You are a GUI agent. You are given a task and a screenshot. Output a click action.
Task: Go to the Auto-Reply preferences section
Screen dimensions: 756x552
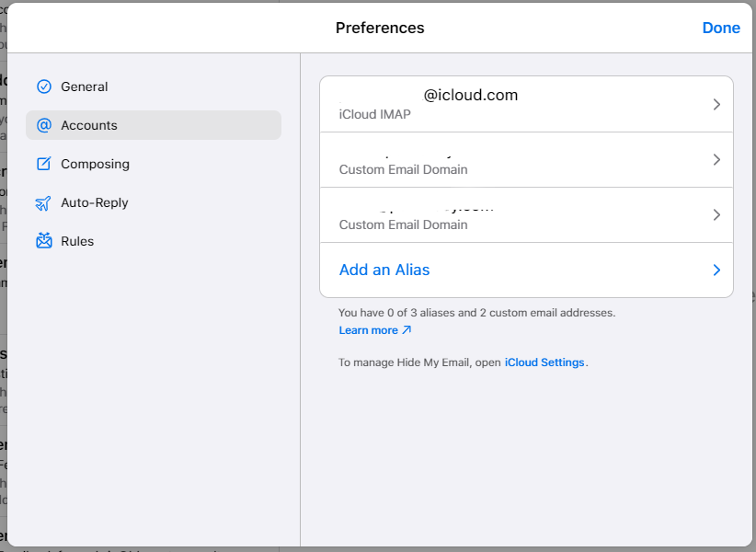point(95,202)
